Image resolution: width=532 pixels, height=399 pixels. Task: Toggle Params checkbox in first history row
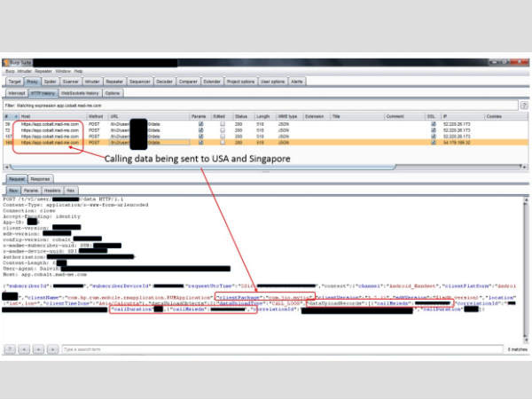(x=200, y=122)
